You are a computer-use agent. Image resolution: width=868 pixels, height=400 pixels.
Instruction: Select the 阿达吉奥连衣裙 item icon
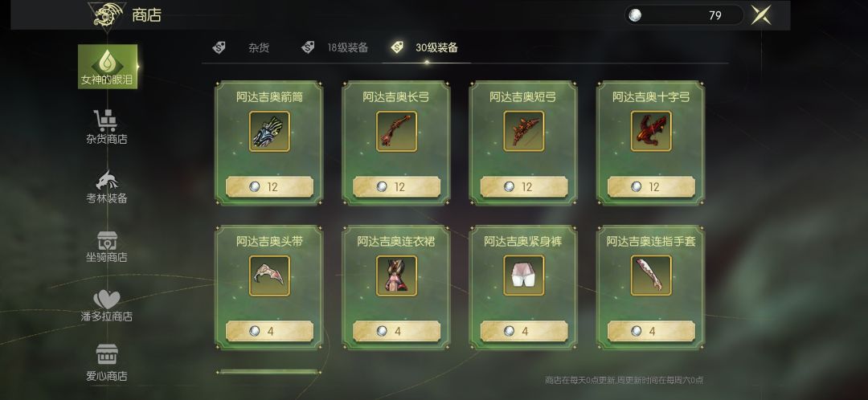point(396,276)
